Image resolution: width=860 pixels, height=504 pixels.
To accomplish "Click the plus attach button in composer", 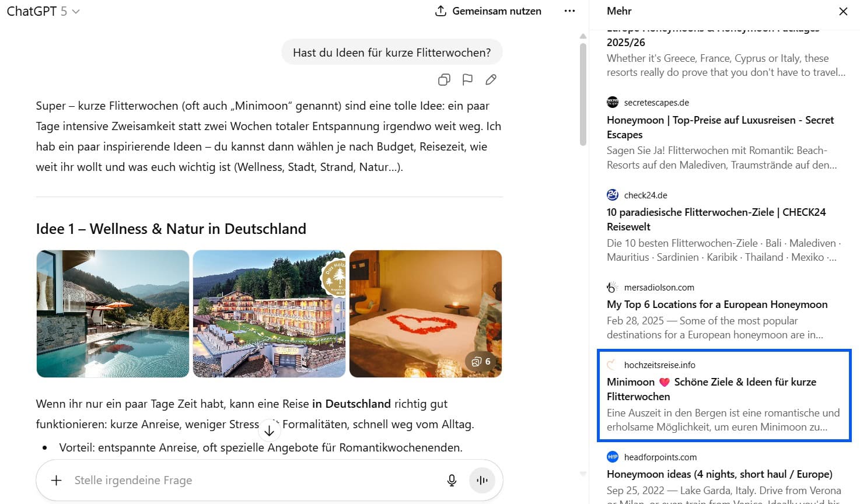I will (x=57, y=480).
